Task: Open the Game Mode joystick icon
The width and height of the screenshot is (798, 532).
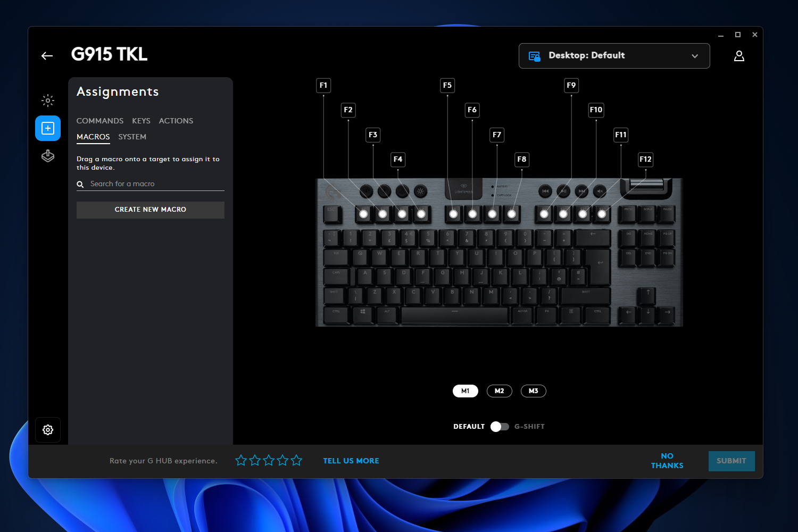Action: click(x=48, y=156)
